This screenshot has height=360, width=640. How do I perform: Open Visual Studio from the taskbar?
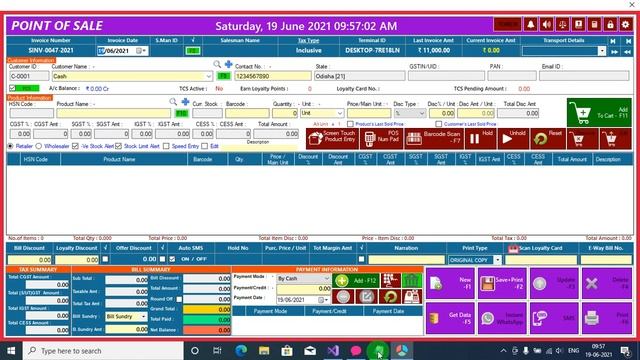pos(333,350)
